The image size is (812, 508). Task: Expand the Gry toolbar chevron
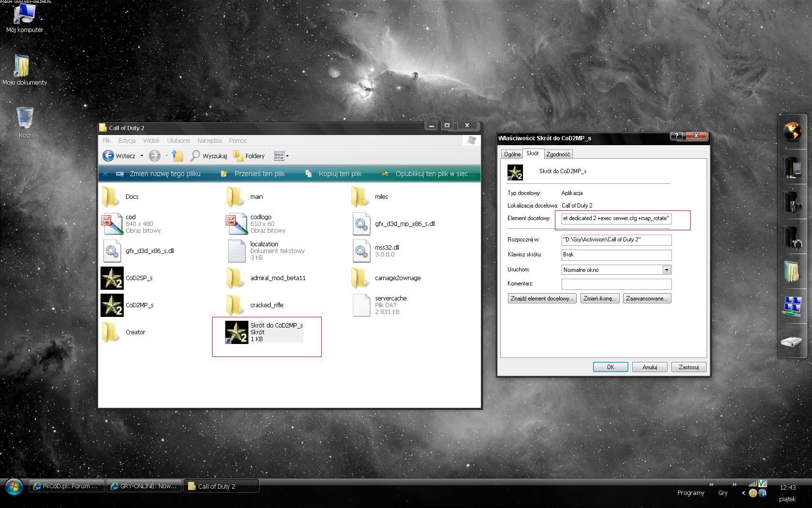coord(734,484)
